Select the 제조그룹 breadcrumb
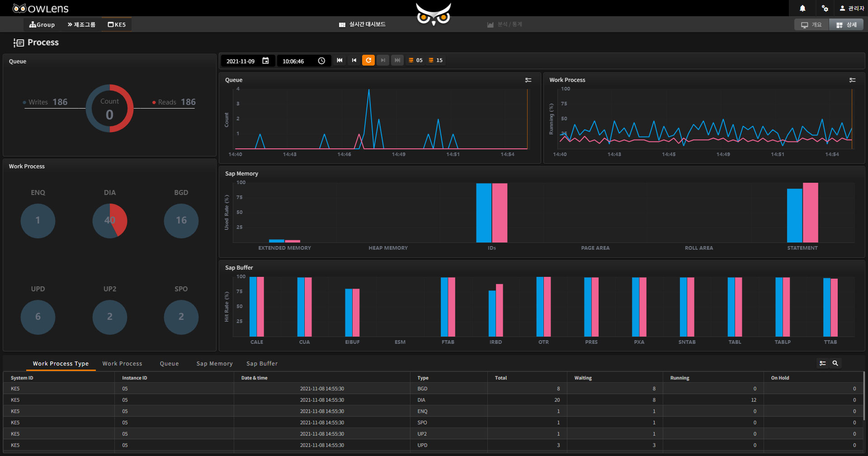The height and width of the screenshot is (456, 868). click(81, 24)
